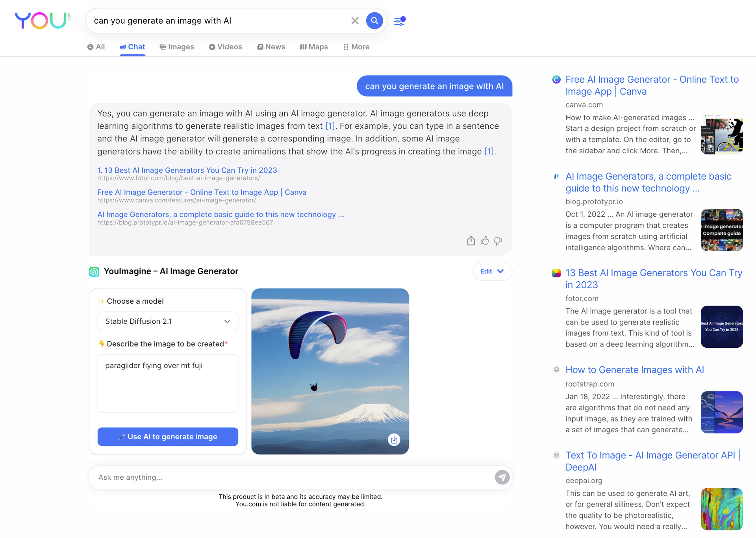Click the fotor.com article thumbnail
The width and height of the screenshot is (756, 538).
pyautogui.click(x=722, y=327)
